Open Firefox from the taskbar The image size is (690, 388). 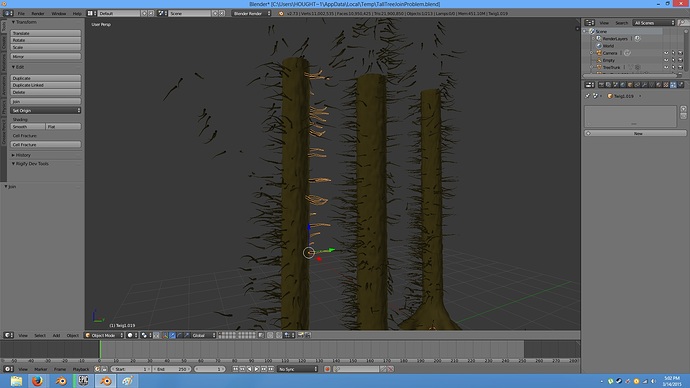point(37,381)
